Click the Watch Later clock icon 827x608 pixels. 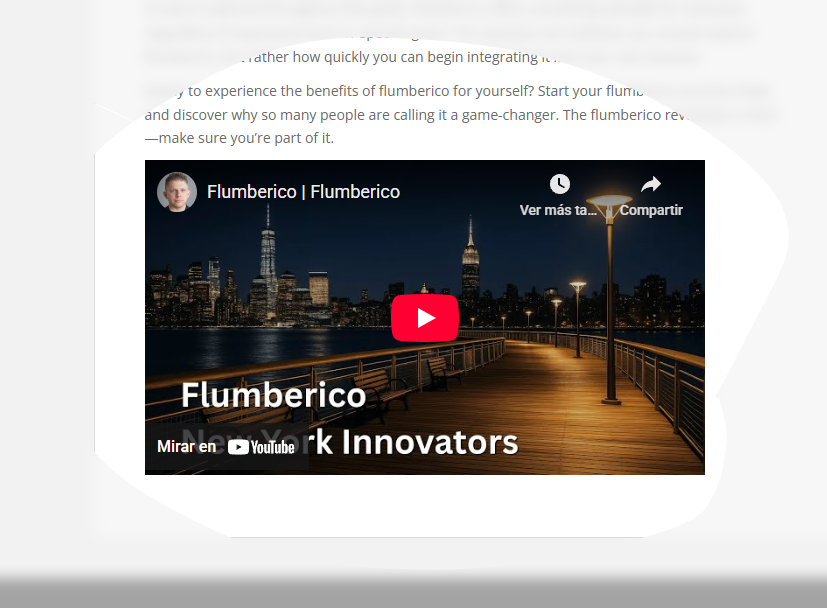(560, 184)
